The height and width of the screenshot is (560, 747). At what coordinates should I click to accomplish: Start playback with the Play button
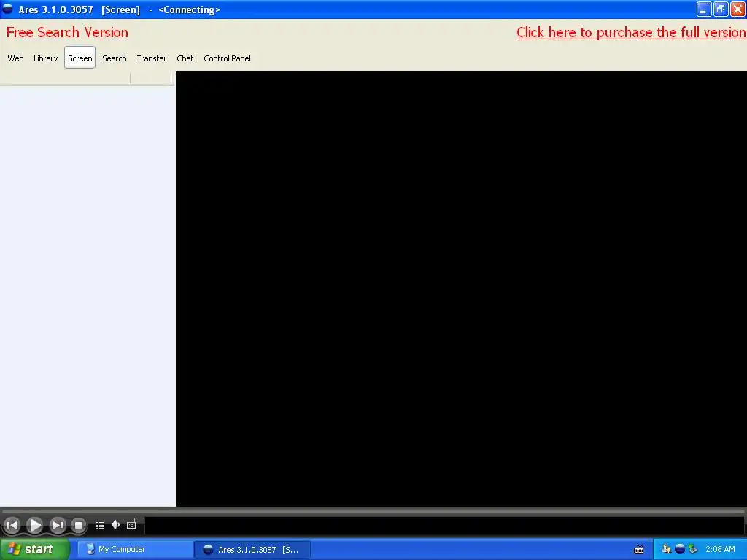coord(35,525)
